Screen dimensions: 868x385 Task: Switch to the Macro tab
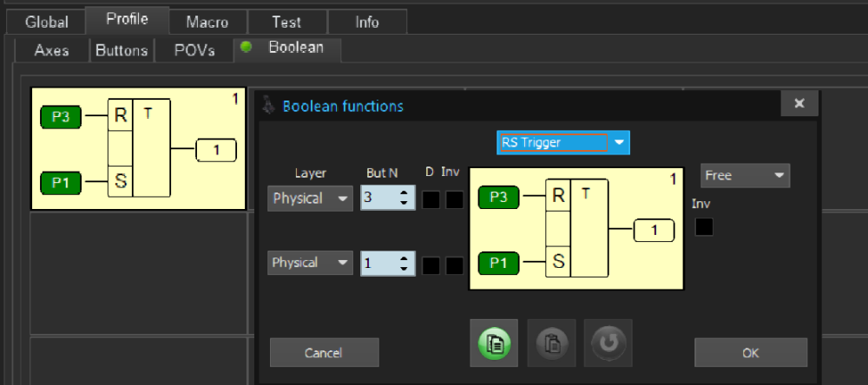click(207, 22)
